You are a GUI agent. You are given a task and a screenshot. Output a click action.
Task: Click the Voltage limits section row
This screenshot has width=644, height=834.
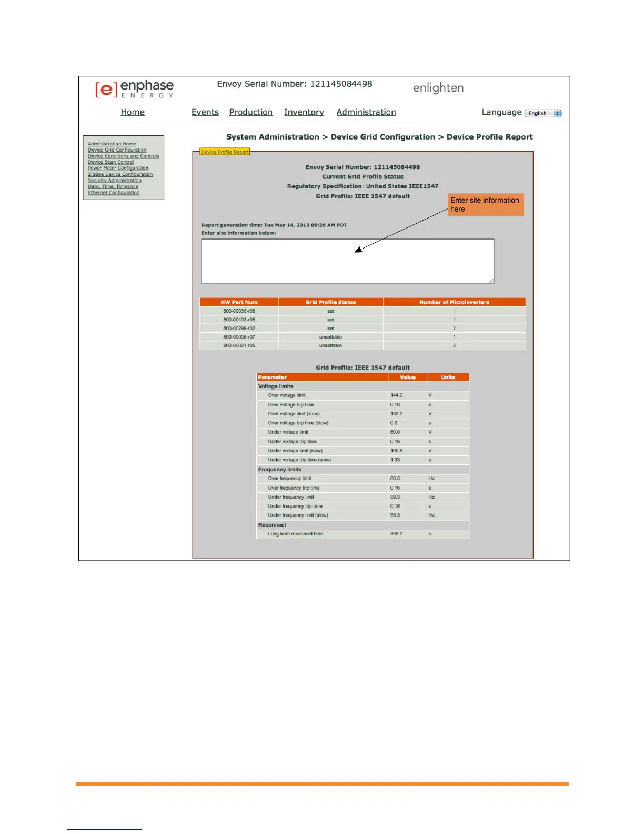click(363, 386)
